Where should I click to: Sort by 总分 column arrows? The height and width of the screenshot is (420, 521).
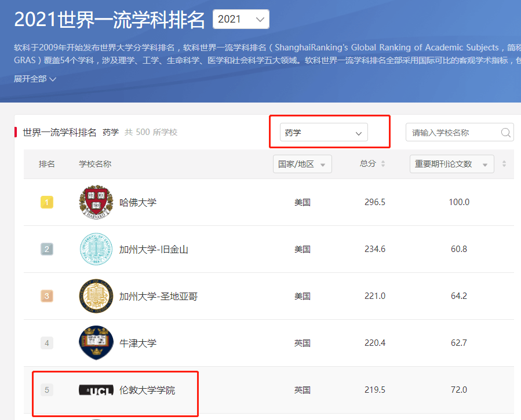[383, 164]
